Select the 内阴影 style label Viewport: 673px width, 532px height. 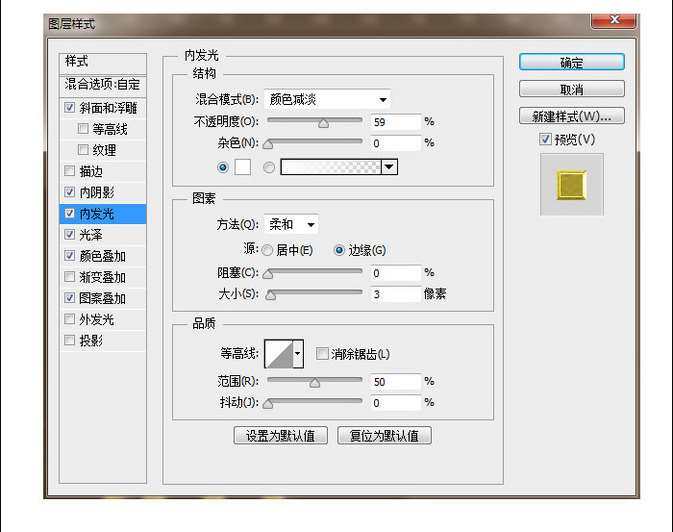click(x=97, y=192)
